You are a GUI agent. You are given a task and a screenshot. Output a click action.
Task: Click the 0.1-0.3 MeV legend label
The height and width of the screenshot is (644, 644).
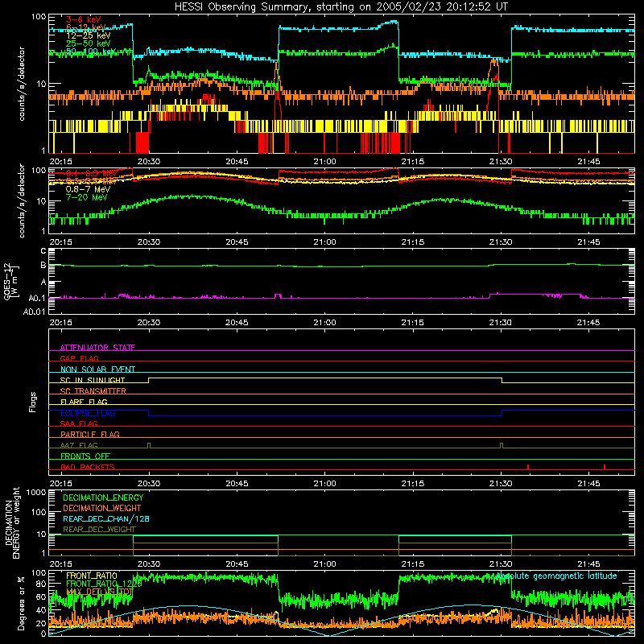[x=91, y=173]
